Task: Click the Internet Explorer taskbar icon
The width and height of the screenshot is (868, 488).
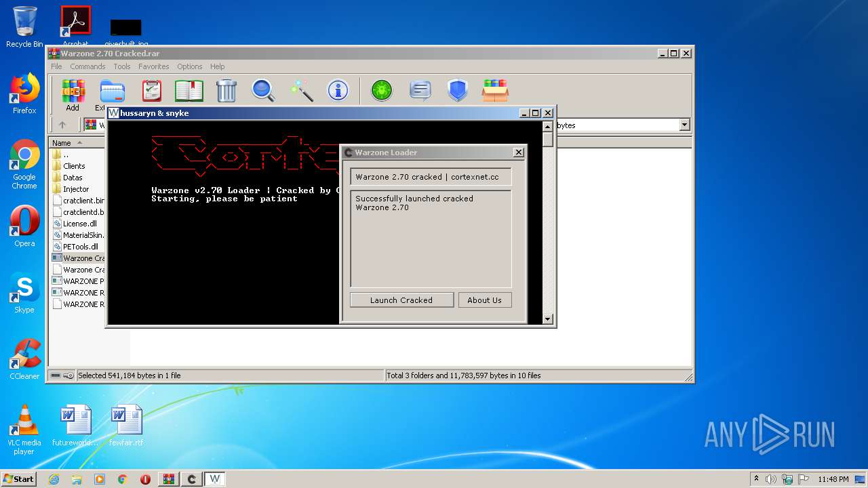Action: click(x=54, y=479)
